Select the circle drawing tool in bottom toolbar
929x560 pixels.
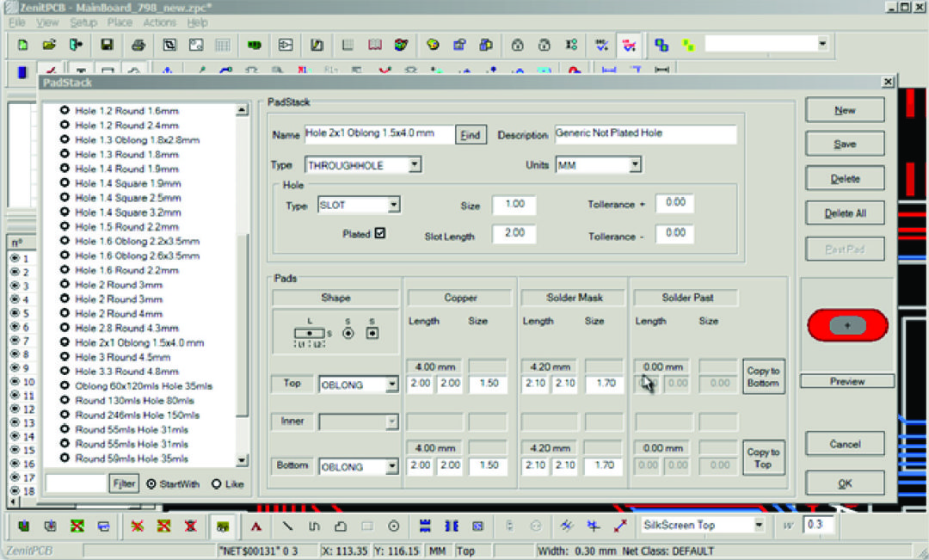[x=394, y=526]
